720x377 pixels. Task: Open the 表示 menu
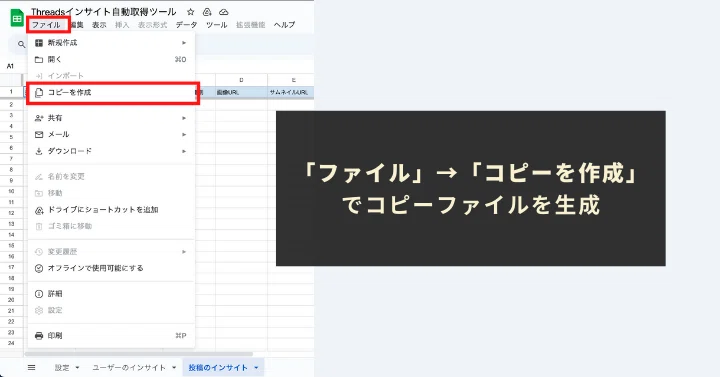[99, 25]
